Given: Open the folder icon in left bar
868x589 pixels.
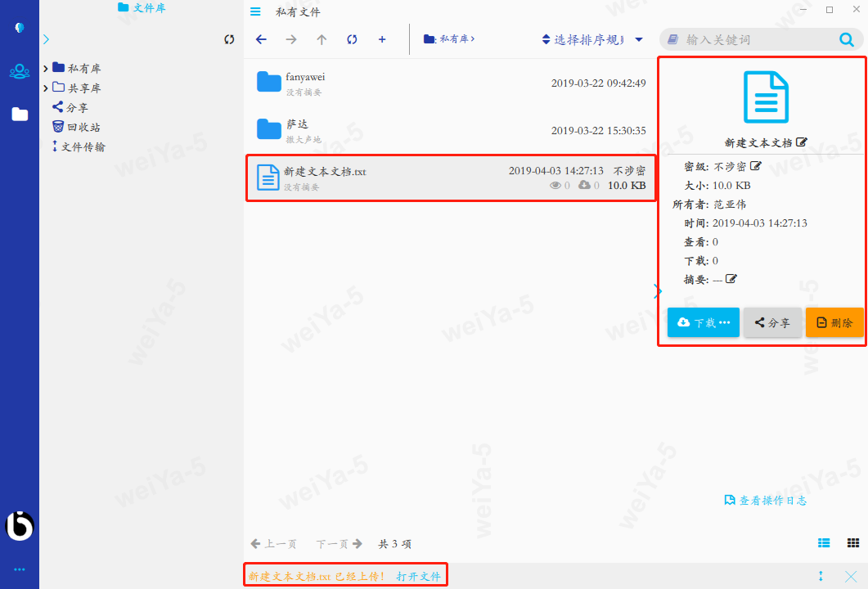Looking at the screenshot, I should [20, 114].
